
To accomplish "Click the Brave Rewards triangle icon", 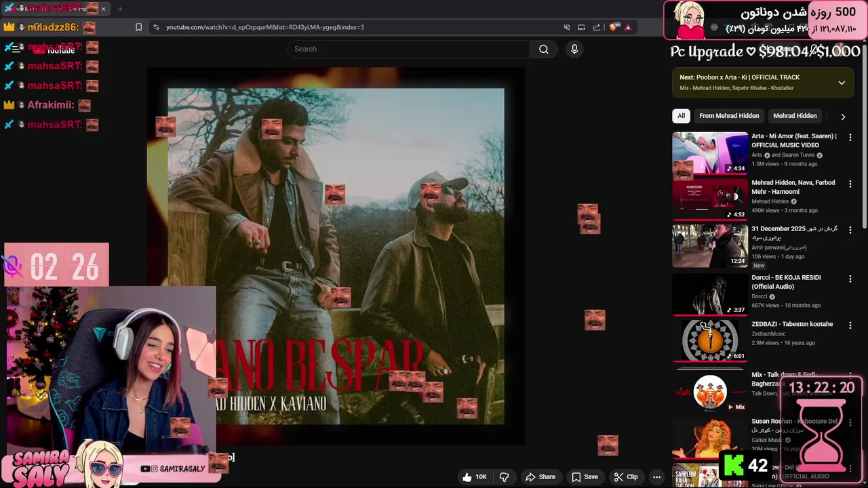I will [x=628, y=27].
